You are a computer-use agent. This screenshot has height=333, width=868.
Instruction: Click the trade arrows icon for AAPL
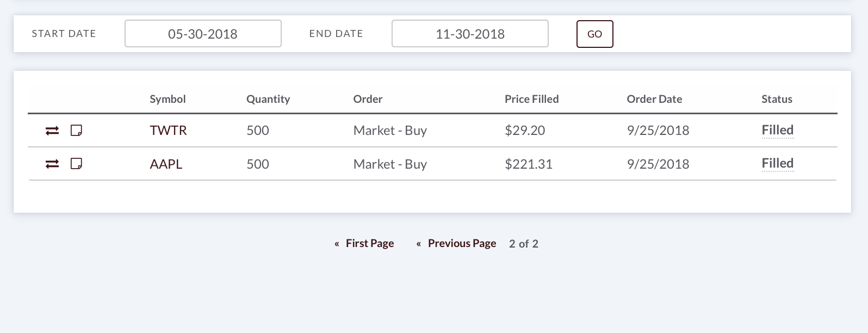click(52, 164)
